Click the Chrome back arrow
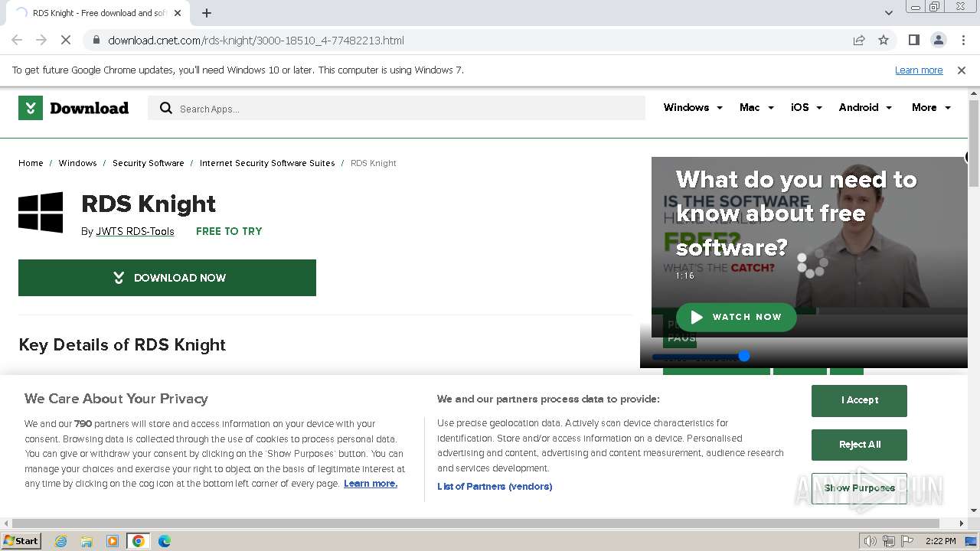This screenshot has height=551, width=980. click(x=17, y=40)
